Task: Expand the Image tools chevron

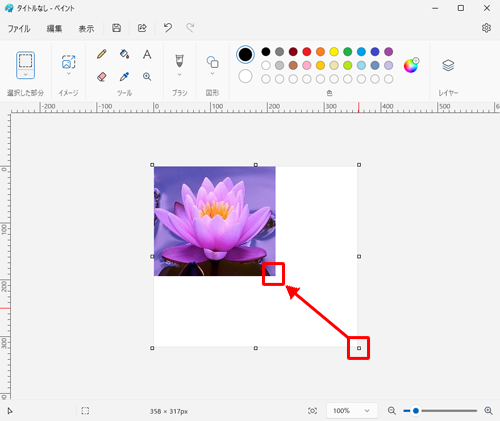Action: 69,74
